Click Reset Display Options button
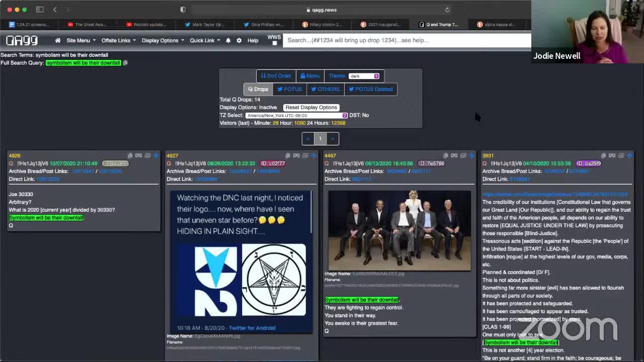Viewport: 644px width, 362px height. pos(311,107)
